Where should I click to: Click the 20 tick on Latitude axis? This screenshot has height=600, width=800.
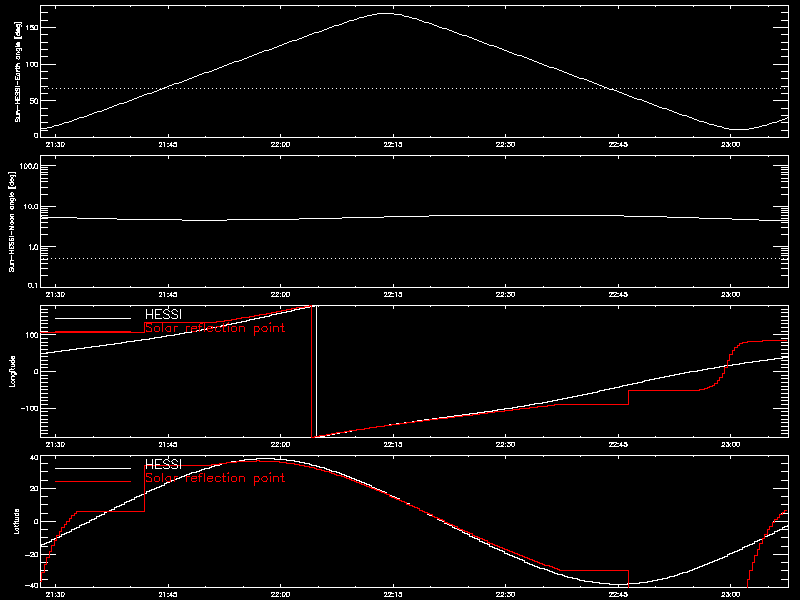point(34,489)
